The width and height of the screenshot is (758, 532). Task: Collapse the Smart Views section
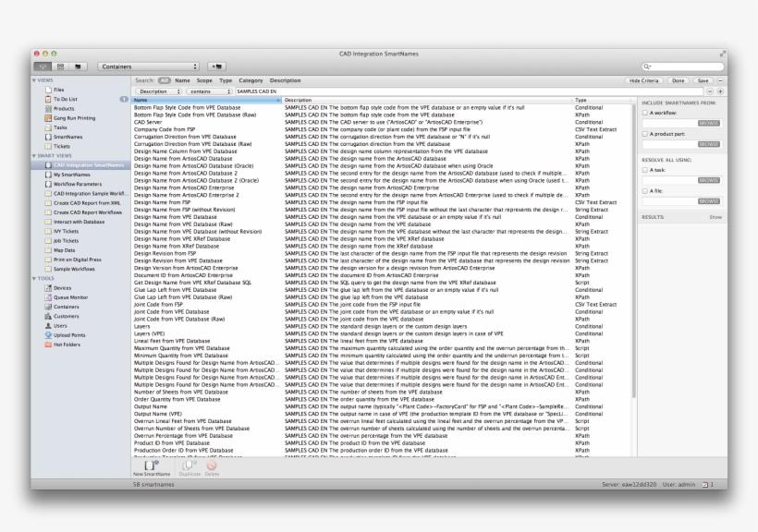36,156
